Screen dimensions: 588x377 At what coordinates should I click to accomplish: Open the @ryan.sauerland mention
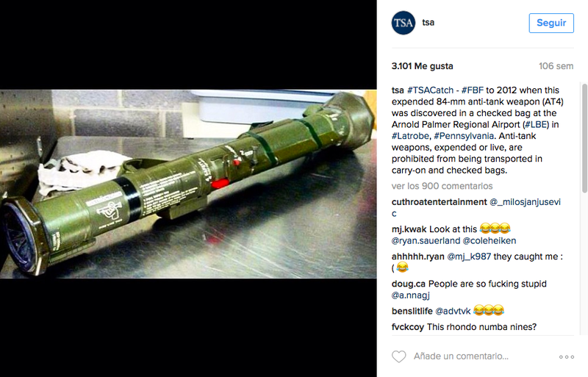426,241
